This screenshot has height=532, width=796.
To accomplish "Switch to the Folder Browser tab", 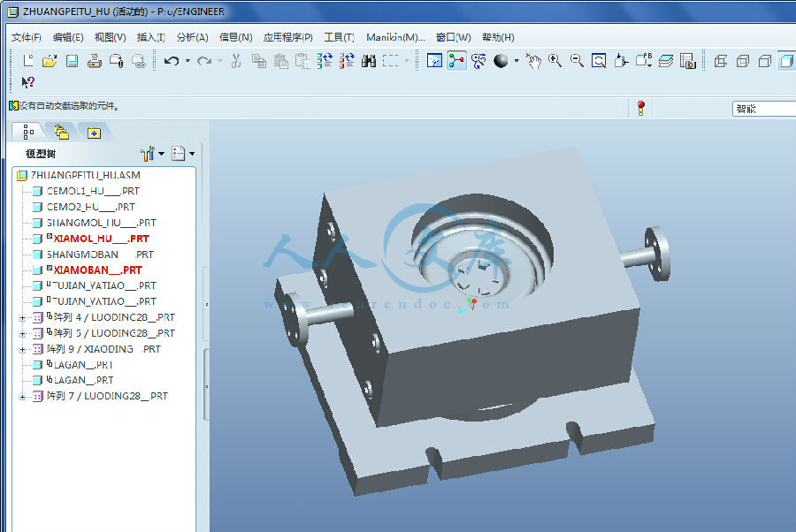I will coord(62,133).
